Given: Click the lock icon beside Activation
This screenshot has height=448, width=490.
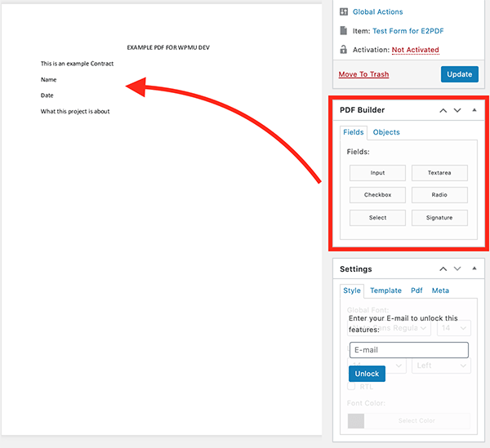Looking at the screenshot, I should 344,50.
